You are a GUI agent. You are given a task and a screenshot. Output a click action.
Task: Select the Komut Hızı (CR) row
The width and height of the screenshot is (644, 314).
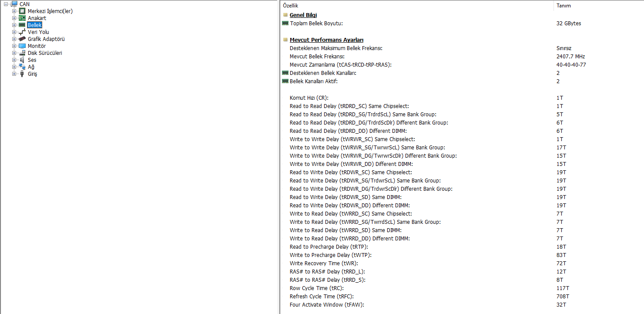pos(462,98)
